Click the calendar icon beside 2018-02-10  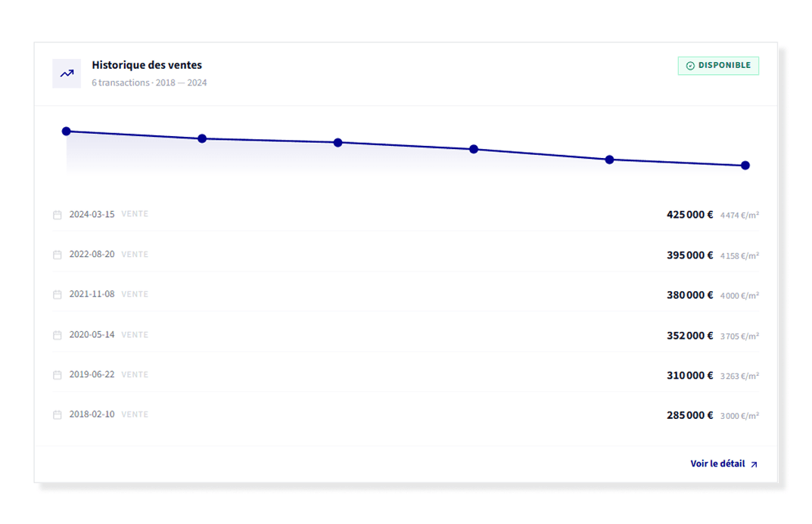tap(58, 415)
